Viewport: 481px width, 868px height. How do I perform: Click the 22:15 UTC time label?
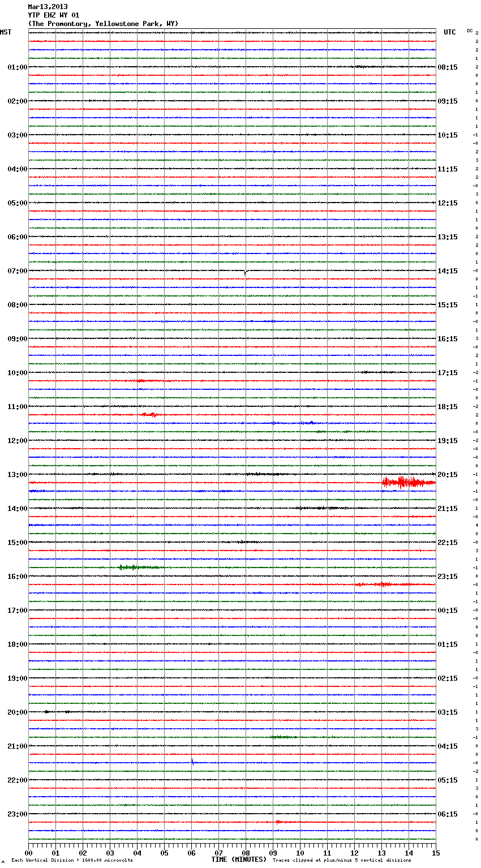click(x=448, y=543)
